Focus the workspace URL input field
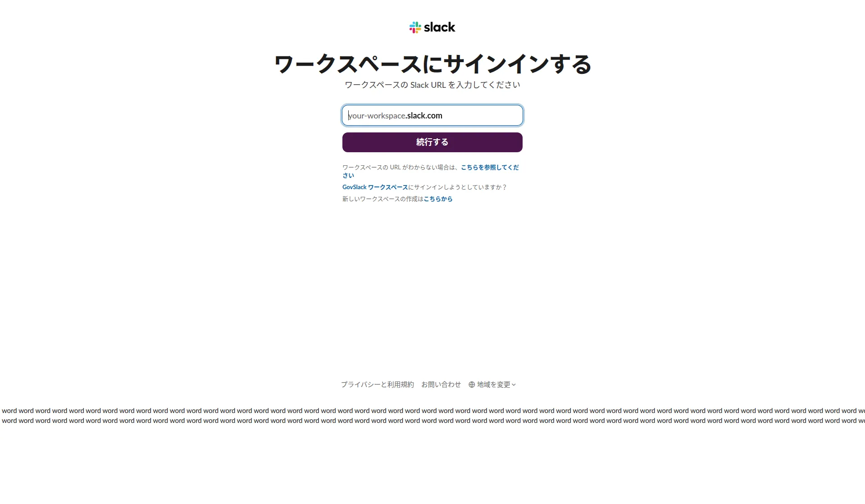The width and height of the screenshot is (865, 504). click(432, 115)
